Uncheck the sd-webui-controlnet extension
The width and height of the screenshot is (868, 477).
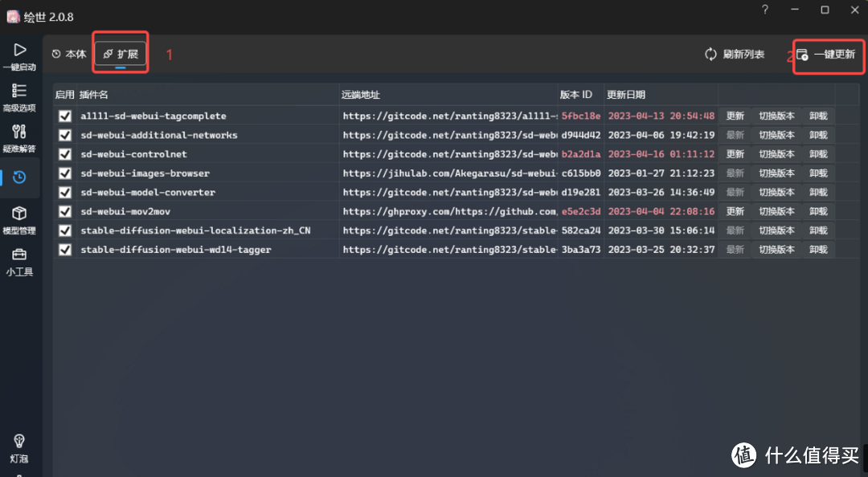click(x=65, y=154)
